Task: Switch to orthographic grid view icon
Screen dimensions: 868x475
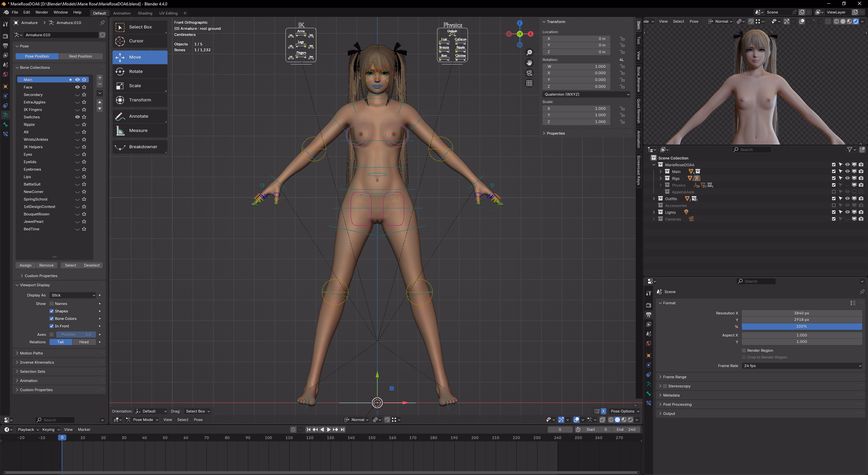Action: pos(529,83)
